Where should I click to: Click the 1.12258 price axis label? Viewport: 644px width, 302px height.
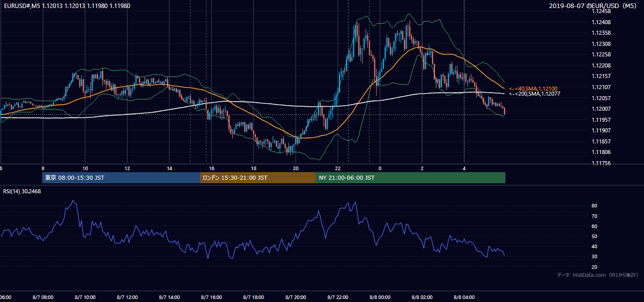[601, 54]
